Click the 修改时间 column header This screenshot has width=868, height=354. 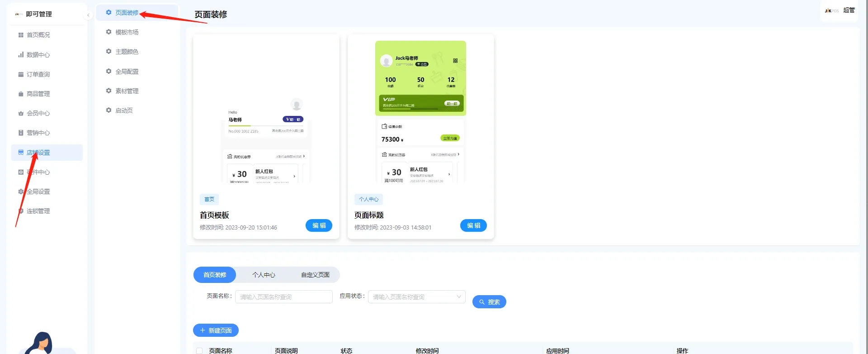tap(427, 351)
